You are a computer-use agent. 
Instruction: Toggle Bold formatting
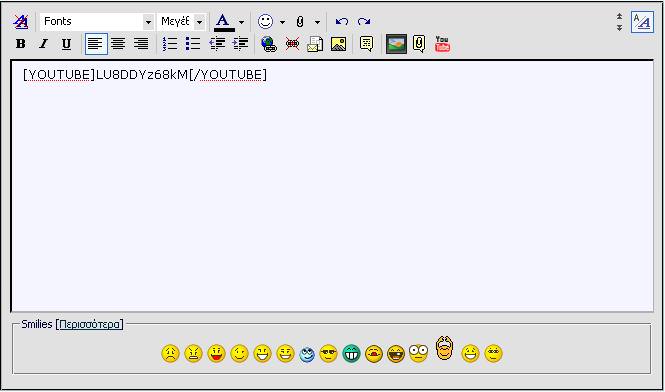20,44
